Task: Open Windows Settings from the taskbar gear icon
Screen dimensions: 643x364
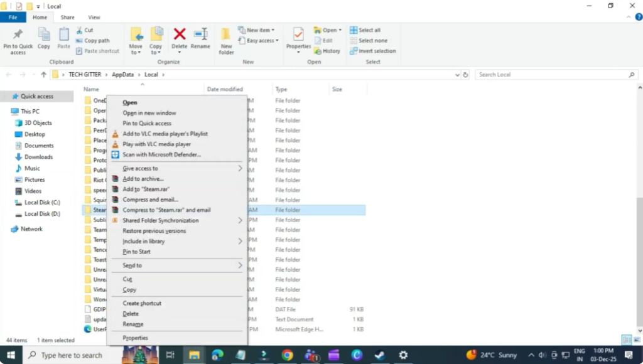Action: coord(403,354)
